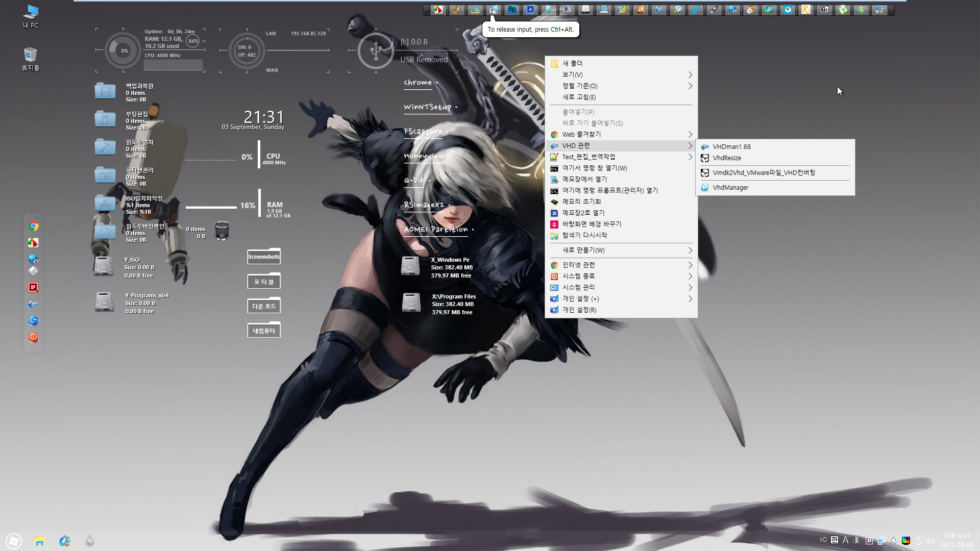Launch FastStone Capture from the top dock

[438, 10]
